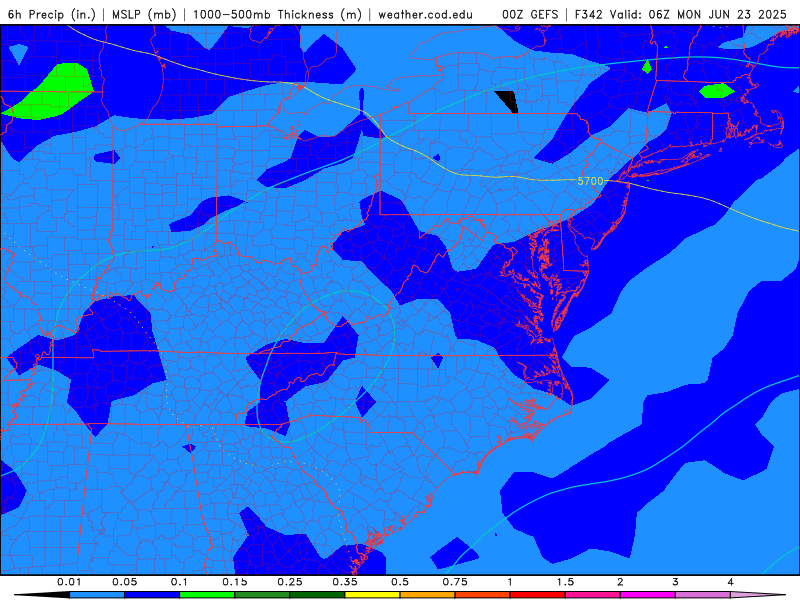Pick the dark green 0.25–0.35 legend swatch
Viewport: 800px width, 600px height.
tap(317, 595)
